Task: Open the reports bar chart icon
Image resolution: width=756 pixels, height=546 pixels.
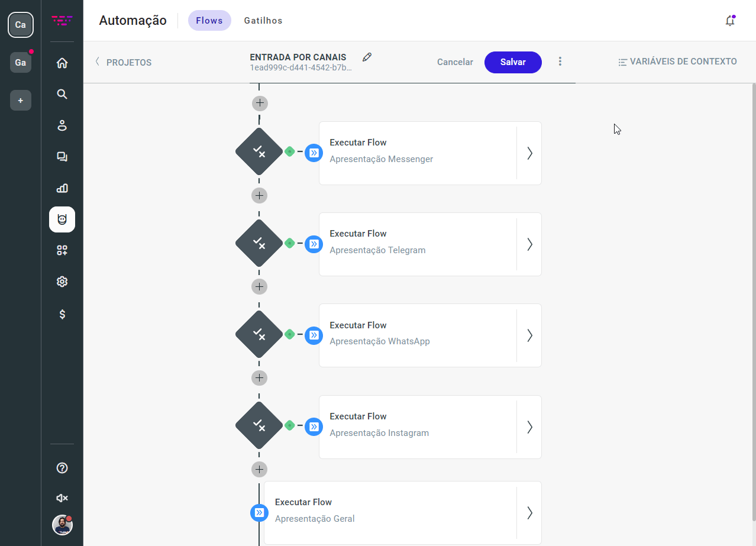Action: tap(62, 188)
